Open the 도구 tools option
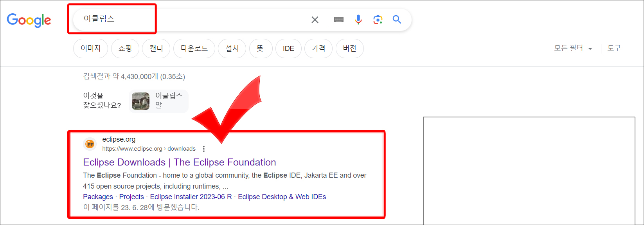 [x=614, y=48]
